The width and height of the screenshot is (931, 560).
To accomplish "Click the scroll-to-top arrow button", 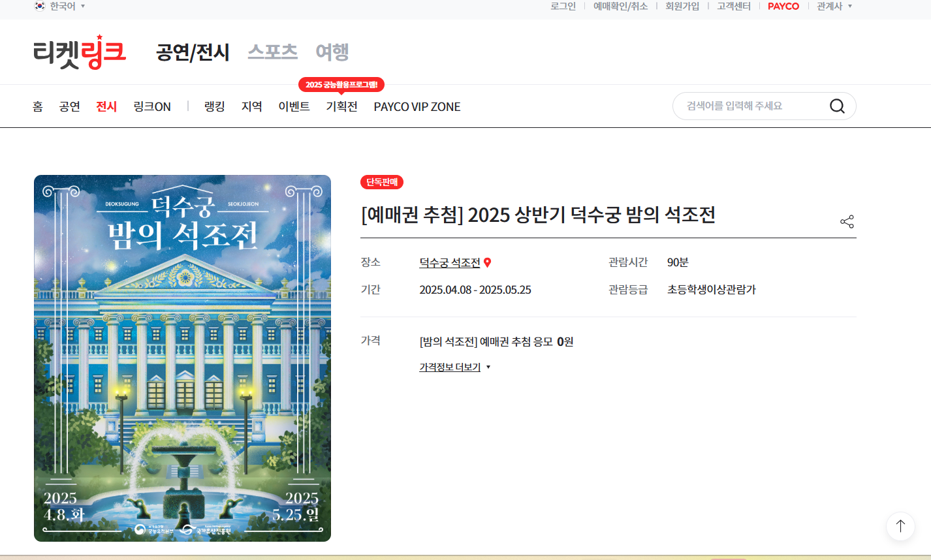I will [x=900, y=525].
